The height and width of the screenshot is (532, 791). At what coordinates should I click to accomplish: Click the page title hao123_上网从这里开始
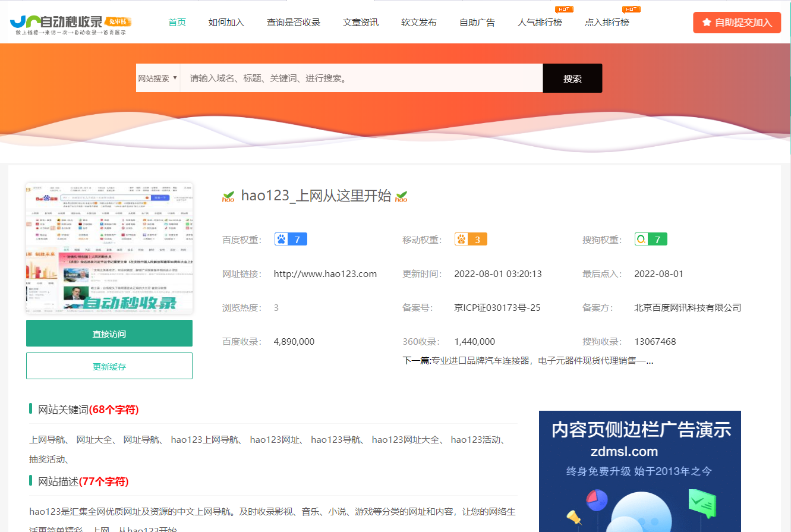click(316, 196)
